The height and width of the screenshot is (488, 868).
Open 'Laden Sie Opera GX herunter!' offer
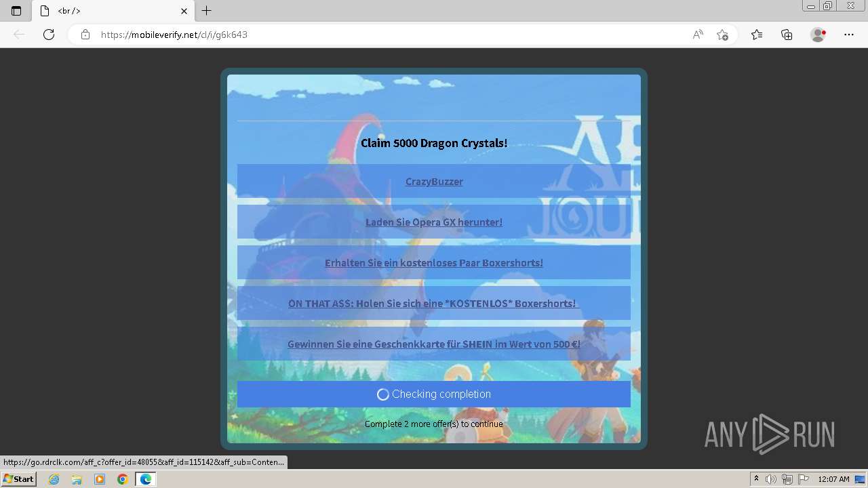tap(434, 222)
